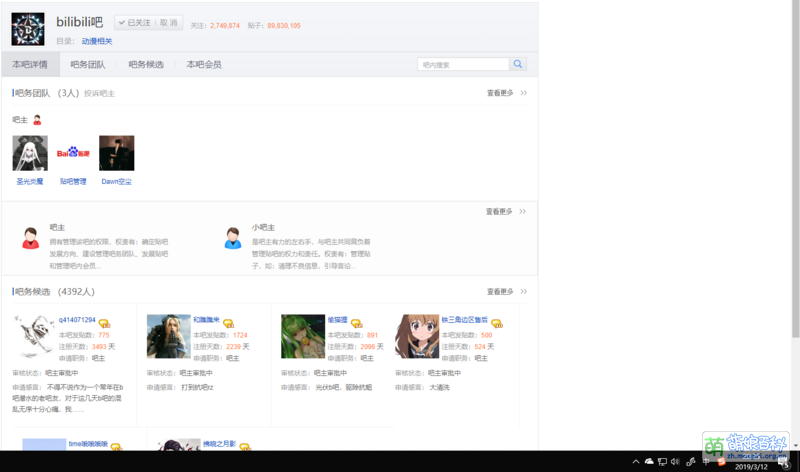
Task: Open OneDrive cloud icon in taskbar
Action: point(649,461)
